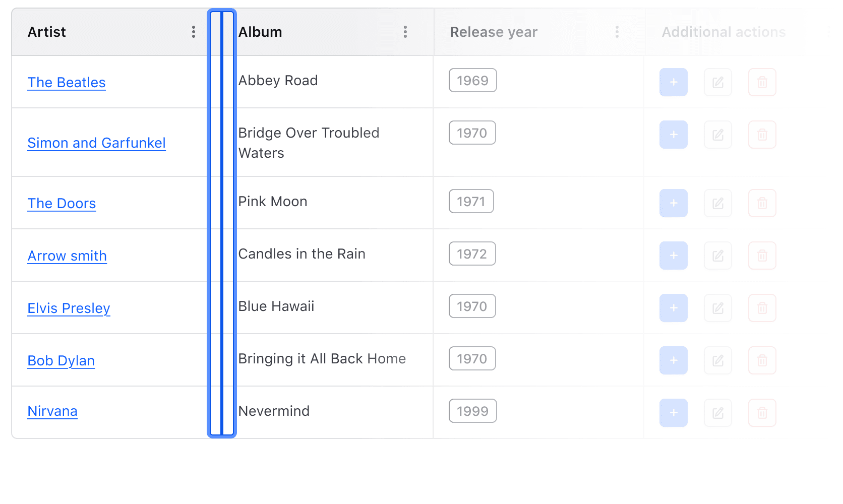Click the add button in the Elvis Presley row
Screen dimensions: 843x504
tap(673, 307)
